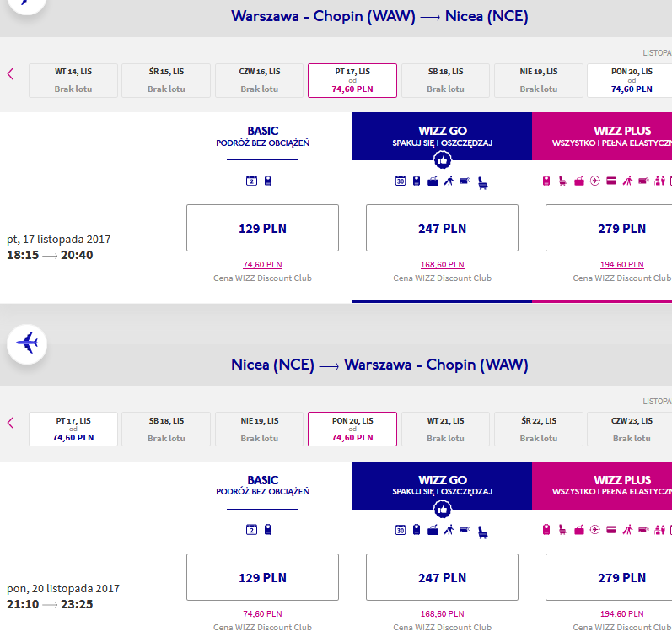
Task: Click return WIZZ PLUS refund card icon
Action: pos(611,530)
